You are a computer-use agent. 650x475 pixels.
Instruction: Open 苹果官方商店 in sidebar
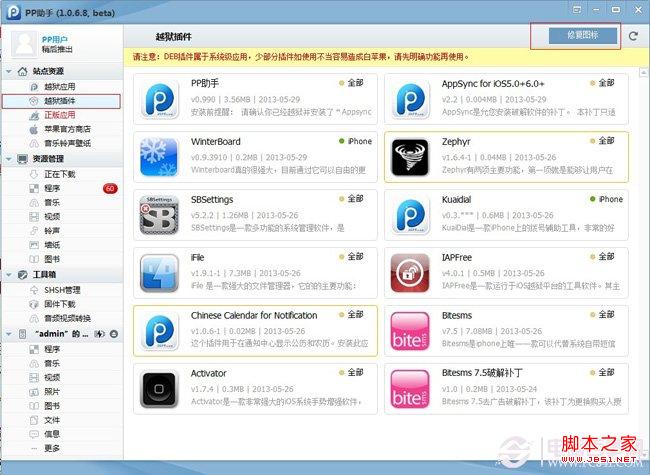click(x=67, y=129)
